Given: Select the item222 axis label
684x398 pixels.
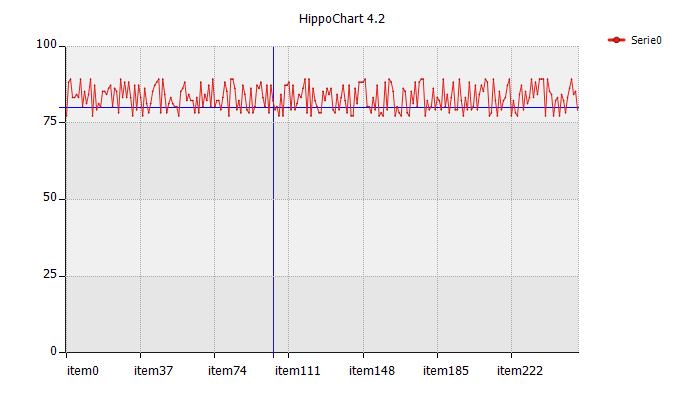Looking at the screenshot, I should 520,371.
